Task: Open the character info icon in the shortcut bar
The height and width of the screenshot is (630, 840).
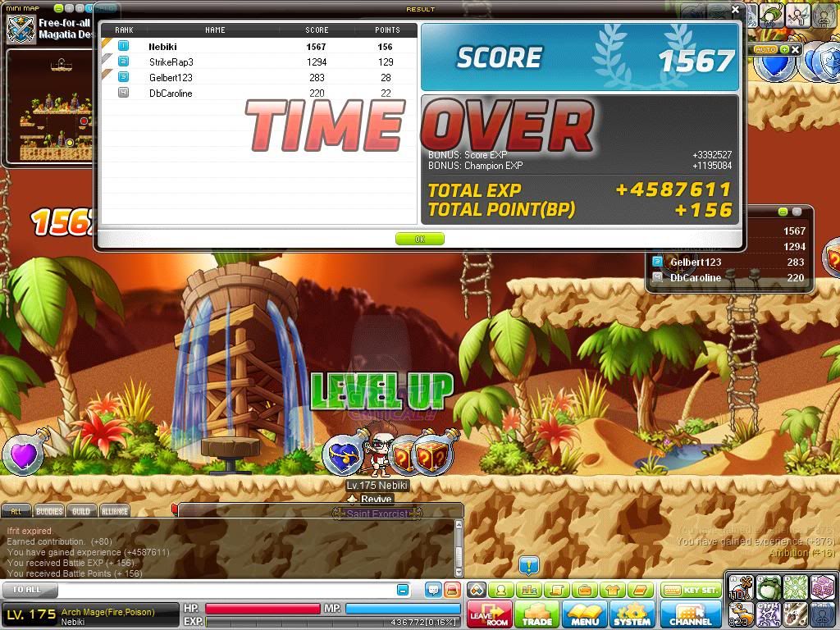Action: 501,590
